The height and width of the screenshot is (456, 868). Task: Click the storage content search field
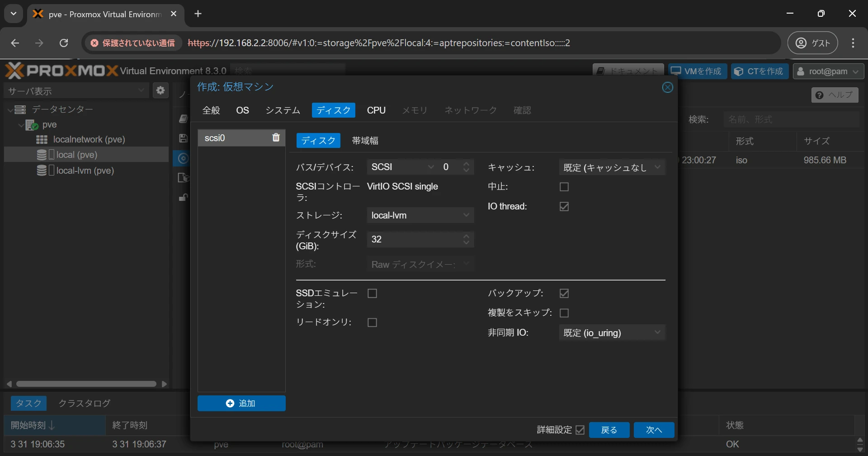791,119
